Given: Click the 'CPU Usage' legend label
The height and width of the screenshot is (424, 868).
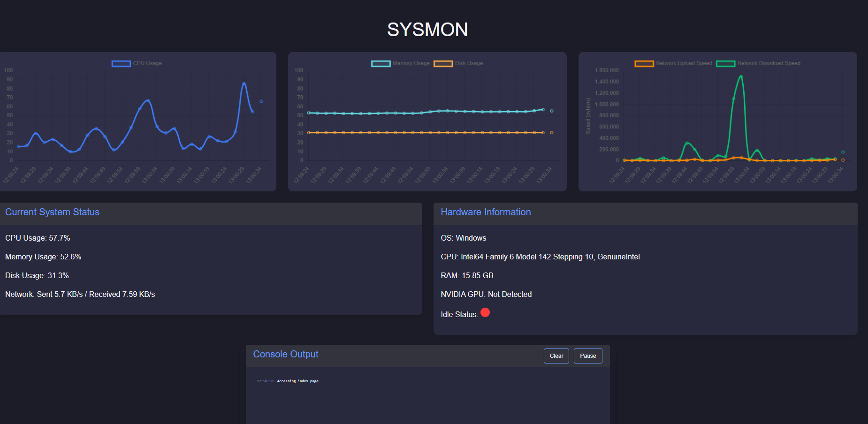Looking at the screenshot, I should click(x=147, y=63).
